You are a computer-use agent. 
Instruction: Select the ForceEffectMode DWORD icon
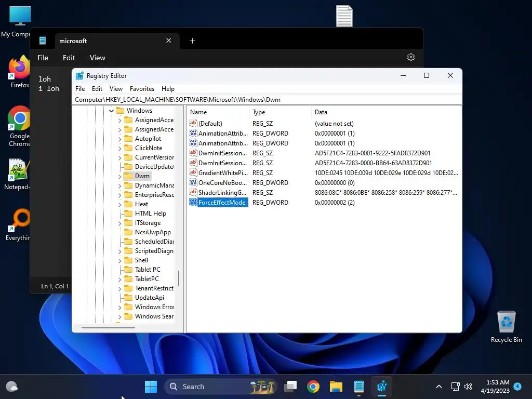click(193, 202)
